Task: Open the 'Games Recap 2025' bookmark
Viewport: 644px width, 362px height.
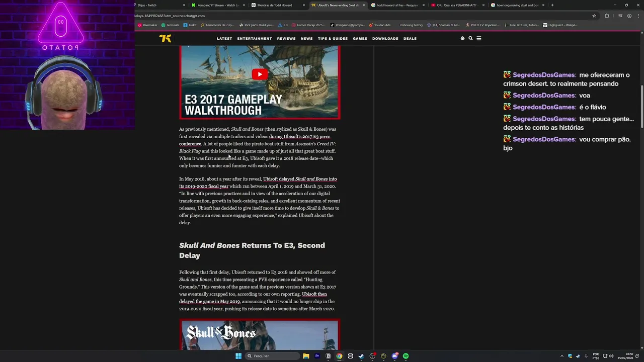Action: pyautogui.click(x=308, y=25)
